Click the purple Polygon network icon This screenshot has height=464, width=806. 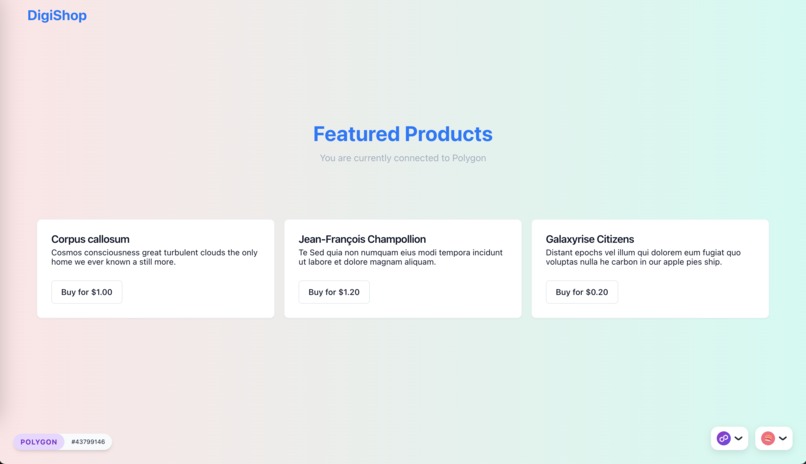click(x=723, y=438)
